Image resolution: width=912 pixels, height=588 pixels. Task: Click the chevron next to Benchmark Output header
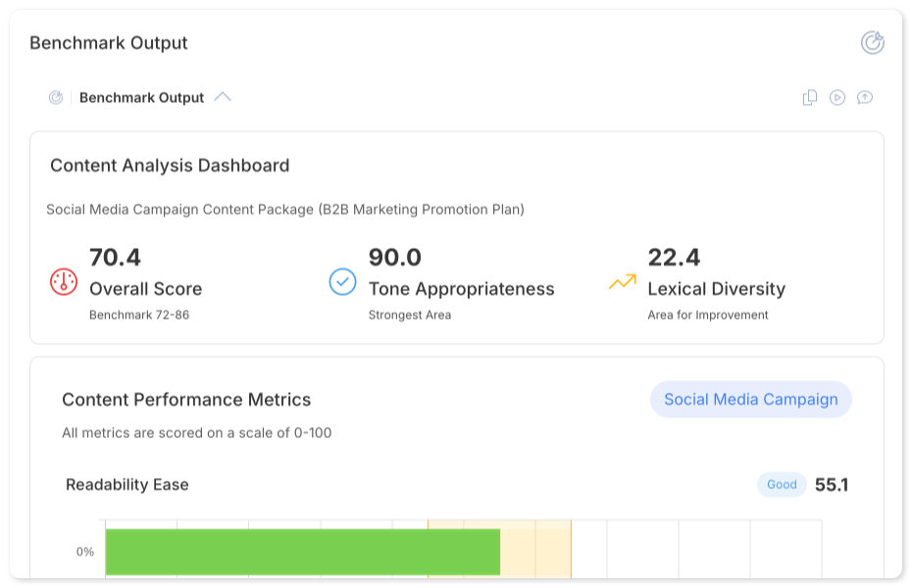click(224, 97)
